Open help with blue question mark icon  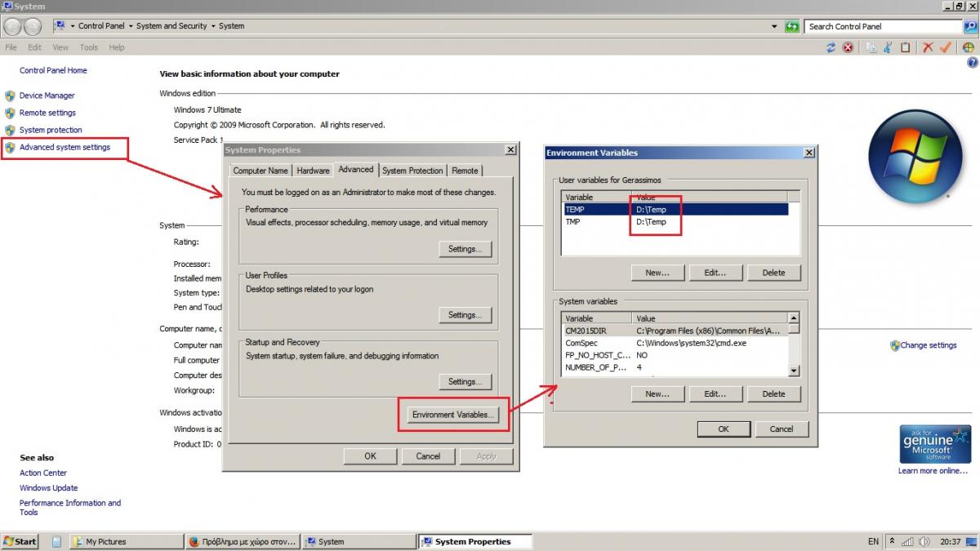pyautogui.click(x=972, y=62)
